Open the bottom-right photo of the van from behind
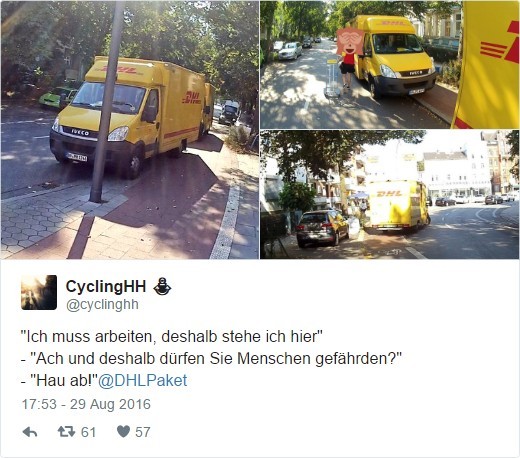520x458 pixels. 389,195
